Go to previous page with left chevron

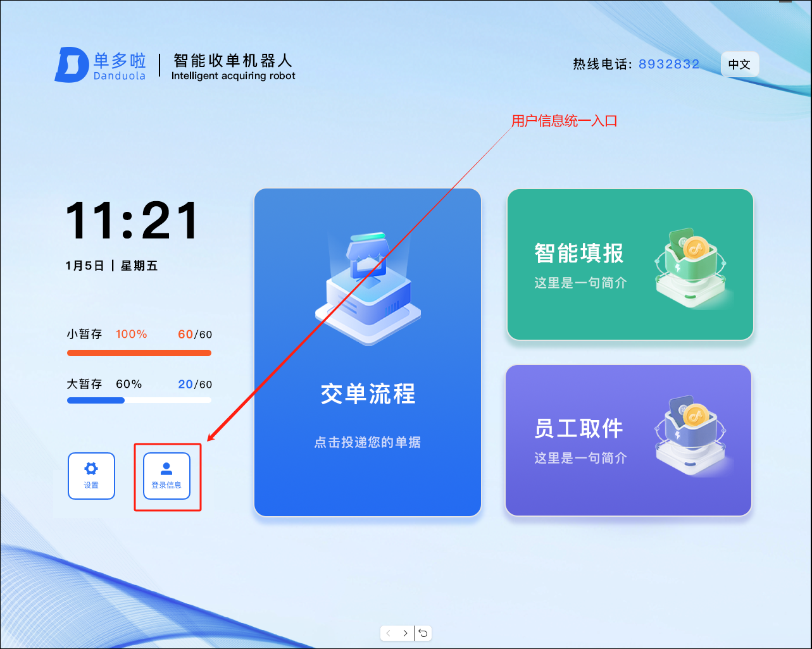point(389,633)
